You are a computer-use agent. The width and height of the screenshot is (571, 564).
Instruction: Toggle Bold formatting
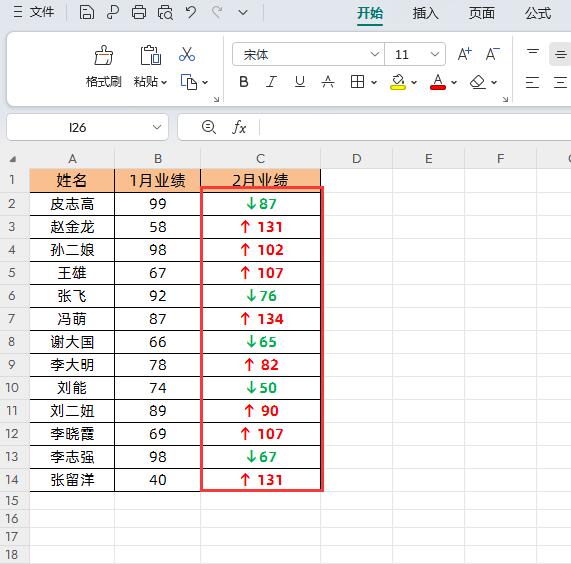point(244,82)
